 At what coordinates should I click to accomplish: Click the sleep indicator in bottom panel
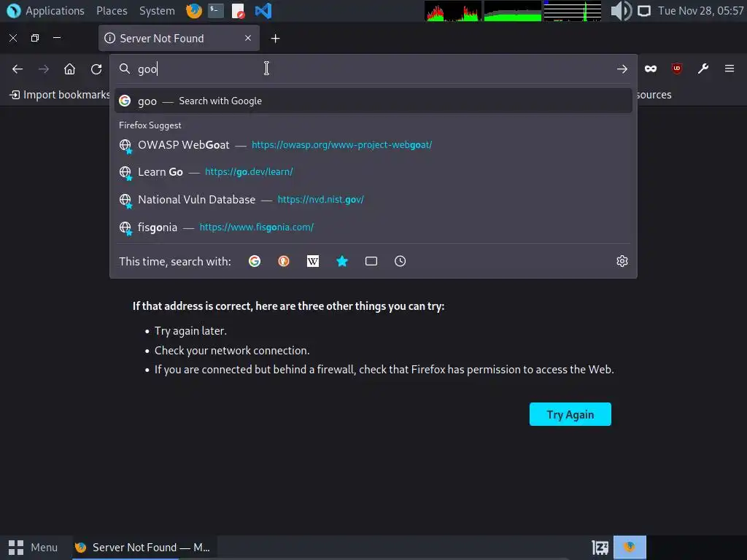tap(600, 548)
